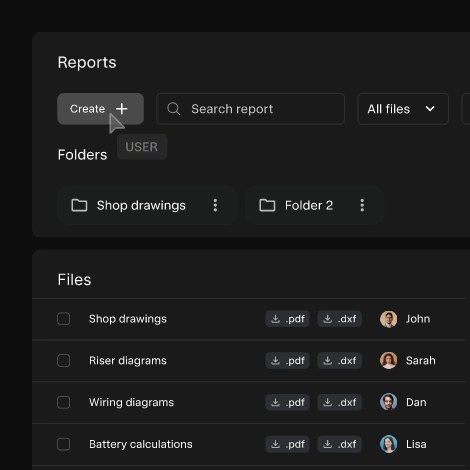The height and width of the screenshot is (470, 470).
Task: Open Folder 2
Action: (314, 205)
